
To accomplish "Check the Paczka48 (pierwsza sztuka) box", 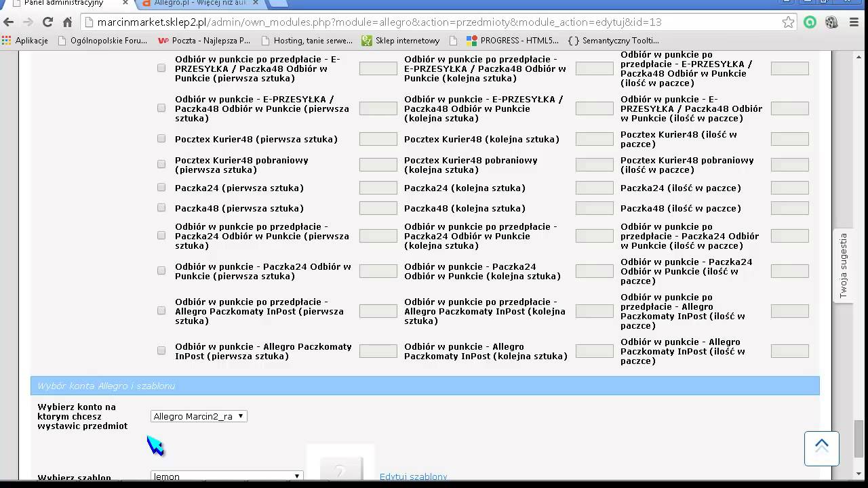I will click(161, 207).
